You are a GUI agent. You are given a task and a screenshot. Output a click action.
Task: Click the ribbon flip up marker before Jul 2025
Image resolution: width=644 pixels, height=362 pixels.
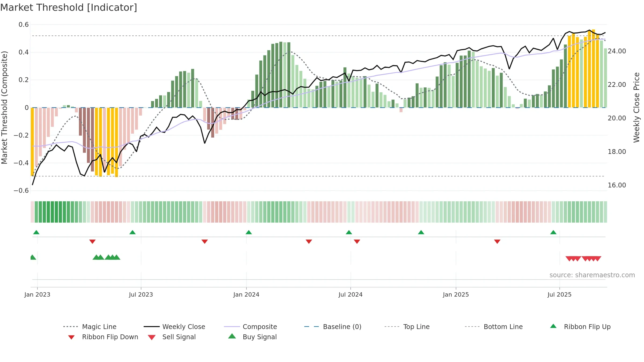553,232
